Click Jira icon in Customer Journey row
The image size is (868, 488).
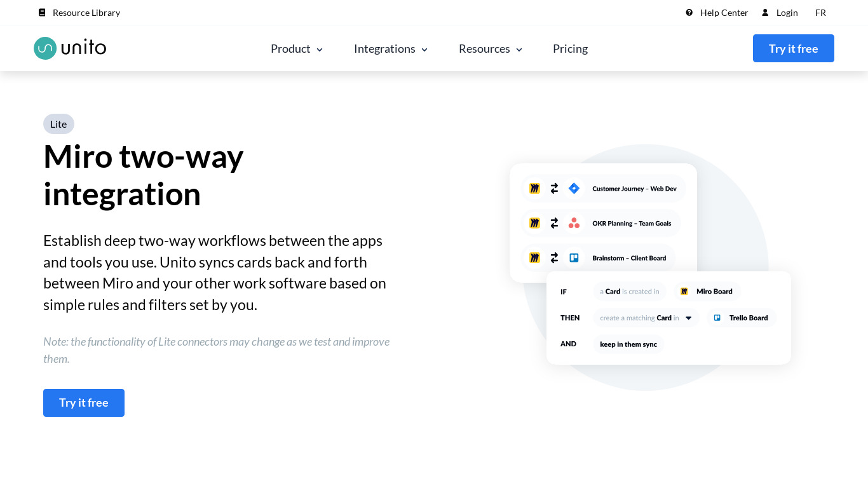point(574,189)
